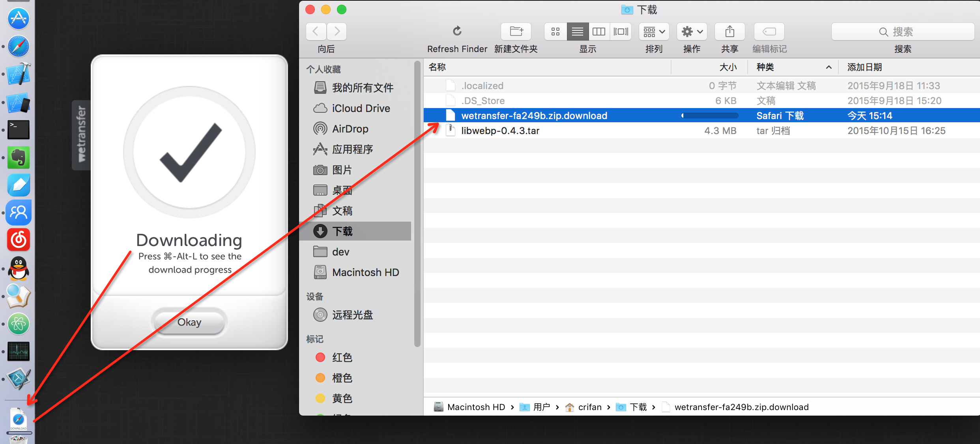
Task: Select the libwebp-0.4.3.tar file
Action: click(500, 131)
